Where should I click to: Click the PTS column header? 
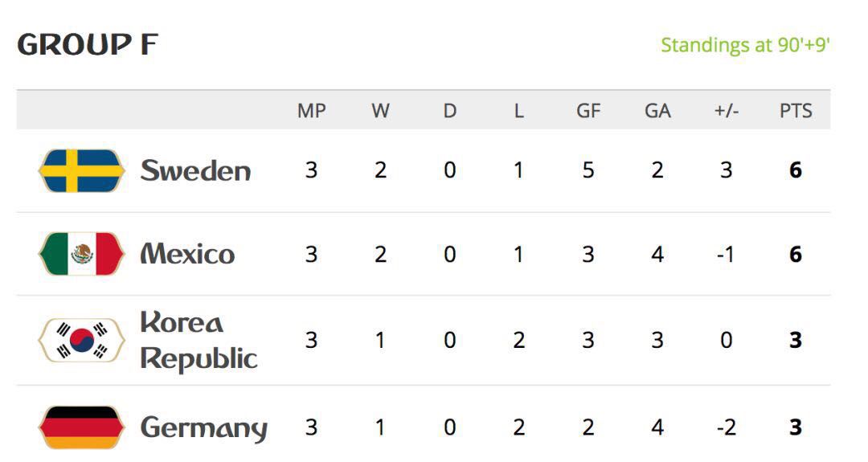coord(796,111)
